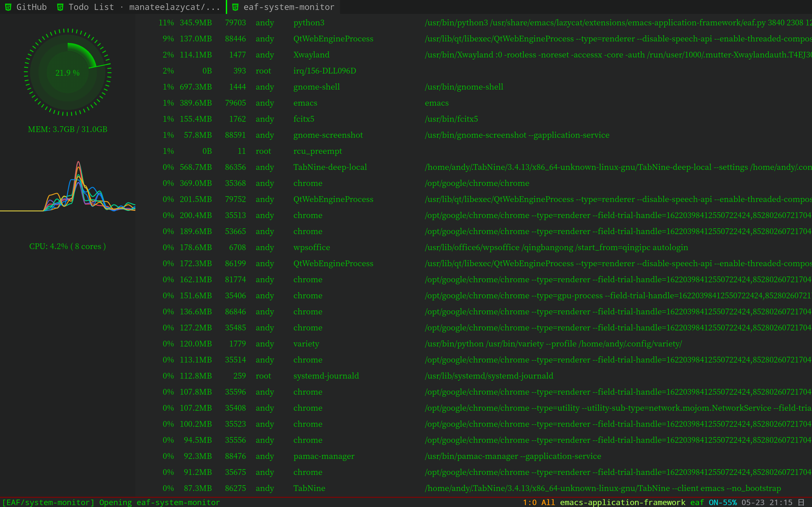
Task: Click the ON-55% battery indicator in mode line
Action: tap(722, 502)
